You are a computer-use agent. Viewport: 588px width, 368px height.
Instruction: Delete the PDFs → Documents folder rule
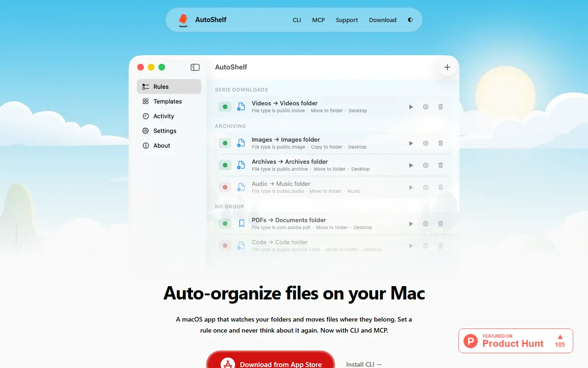(x=441, y=224)
